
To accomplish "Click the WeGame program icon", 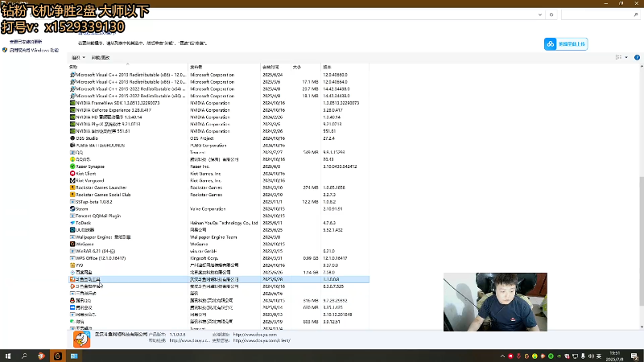I will pyautogui.click(x=72, y=245).
